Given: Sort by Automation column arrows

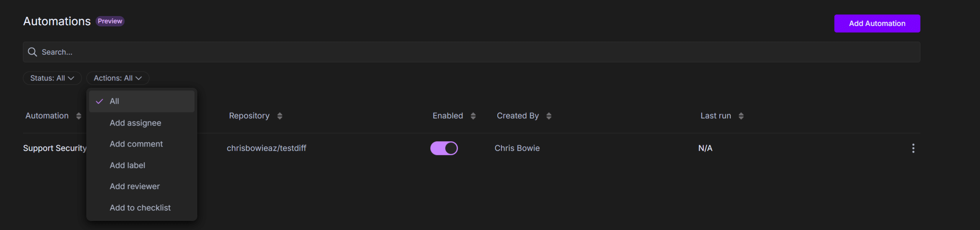Looking at the screenshot, I should [x=79, y=116].
